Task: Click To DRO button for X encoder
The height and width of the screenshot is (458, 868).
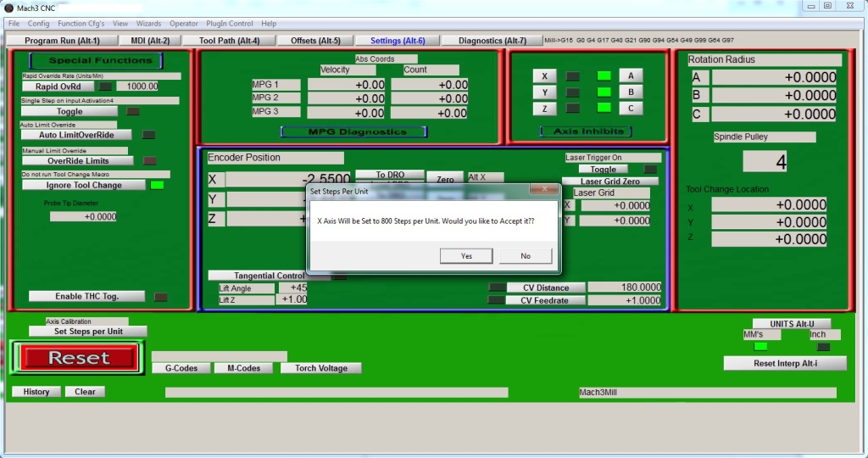Action: pyautogui.click(x=390, y=175)
